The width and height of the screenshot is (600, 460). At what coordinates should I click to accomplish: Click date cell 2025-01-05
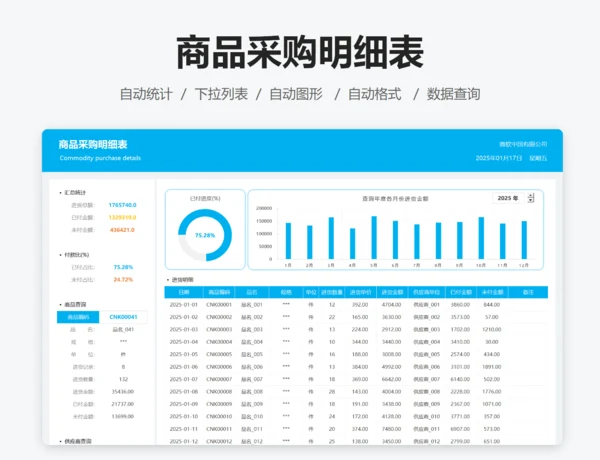coord(184,354)
